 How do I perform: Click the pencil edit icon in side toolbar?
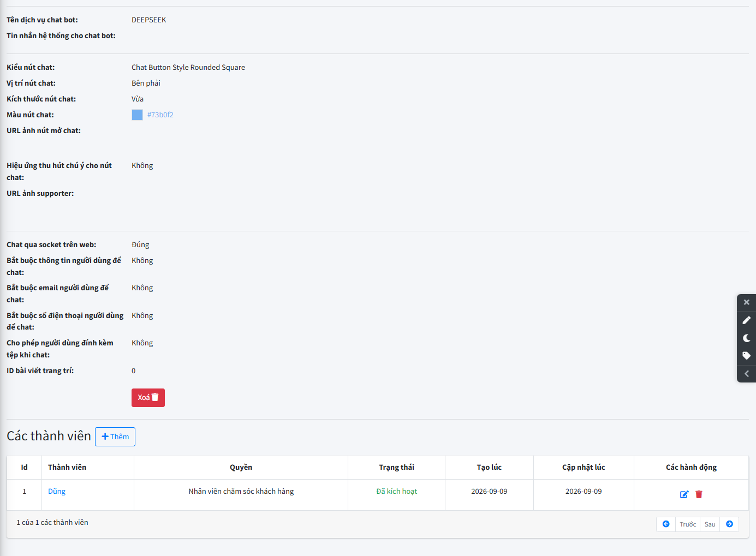point(746,320)
